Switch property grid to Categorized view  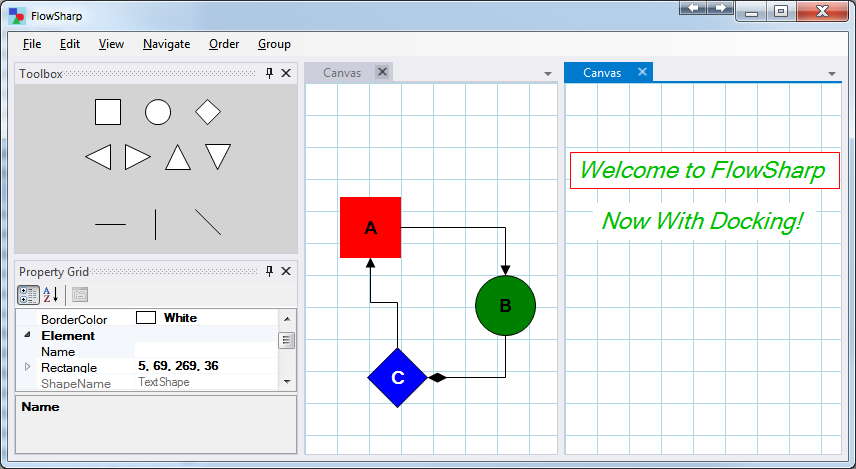29,294
